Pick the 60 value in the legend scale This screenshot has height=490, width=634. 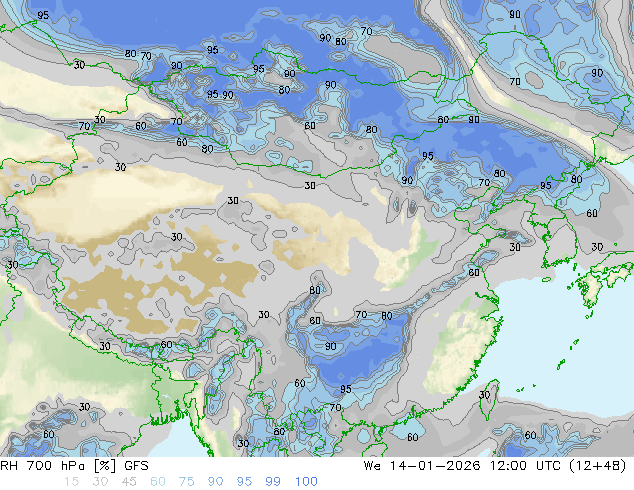[158, 482]
